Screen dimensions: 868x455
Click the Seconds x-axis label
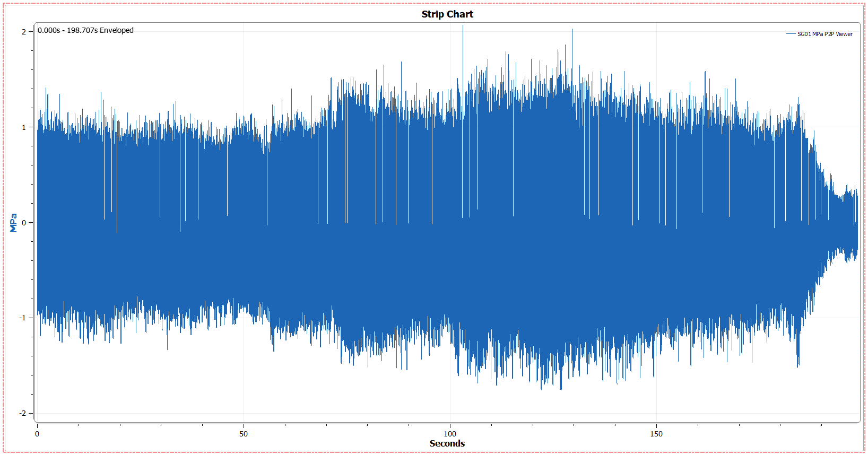point(447,443)
